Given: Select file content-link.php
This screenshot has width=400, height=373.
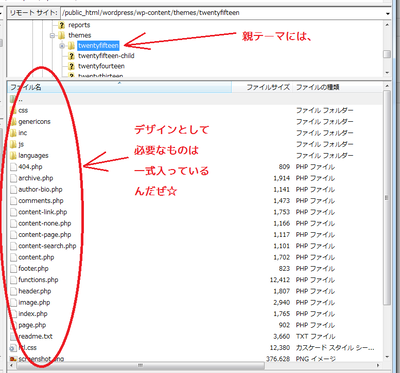Looking at the screenshot, I should tap(43, 212).
